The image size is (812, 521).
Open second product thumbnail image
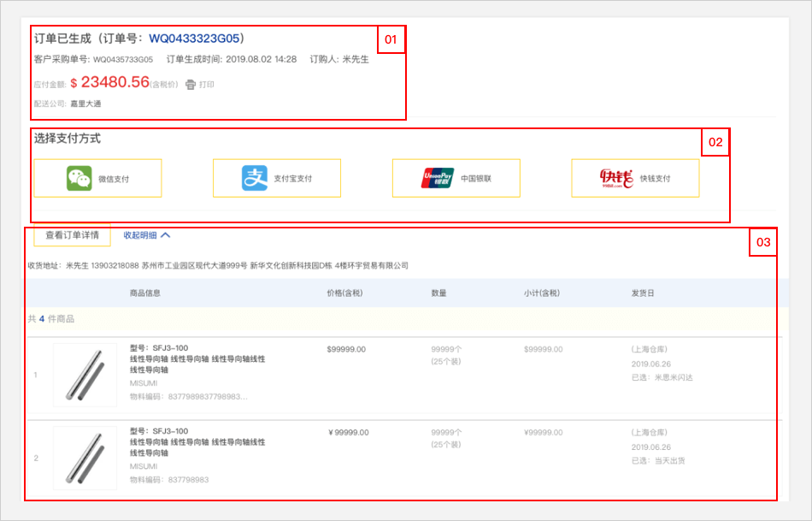click(x=85, y=458)
